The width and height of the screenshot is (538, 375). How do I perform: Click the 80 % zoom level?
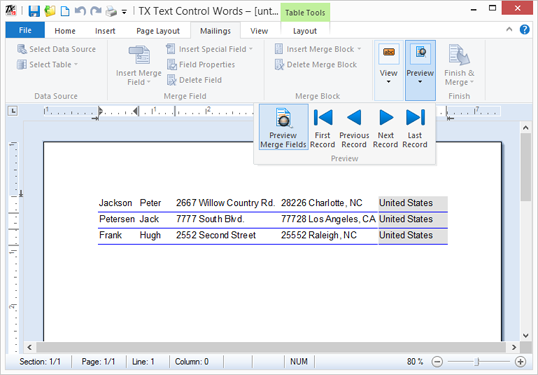[x=415, y=362]
